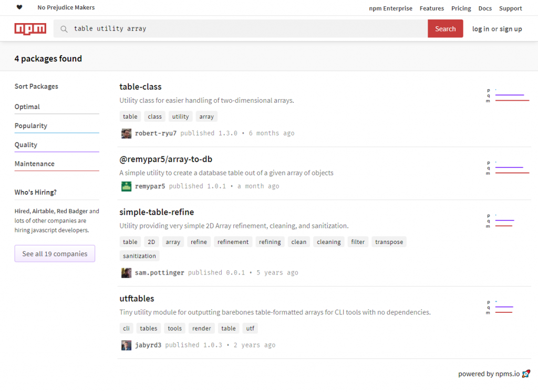Click the refining tag
The height and width of the screenshot is (392, 538).
pos(270,242)
